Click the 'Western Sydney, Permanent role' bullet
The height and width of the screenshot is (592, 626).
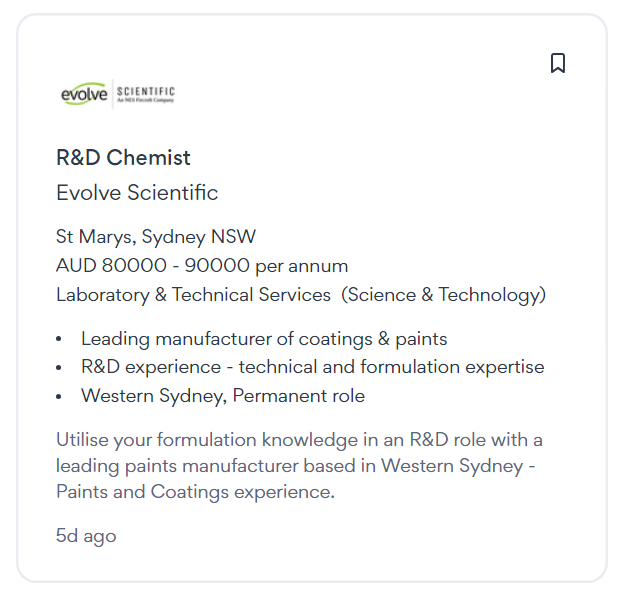[223, 395]
